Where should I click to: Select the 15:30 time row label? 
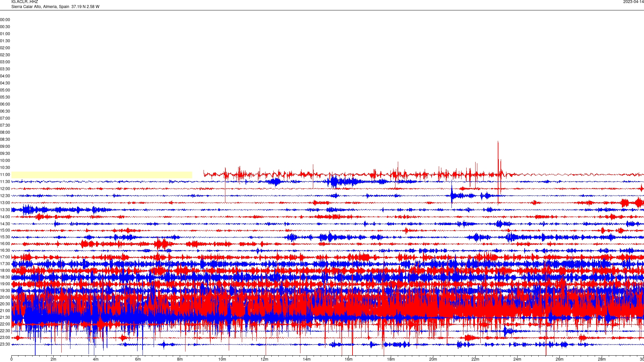(5, 237)
